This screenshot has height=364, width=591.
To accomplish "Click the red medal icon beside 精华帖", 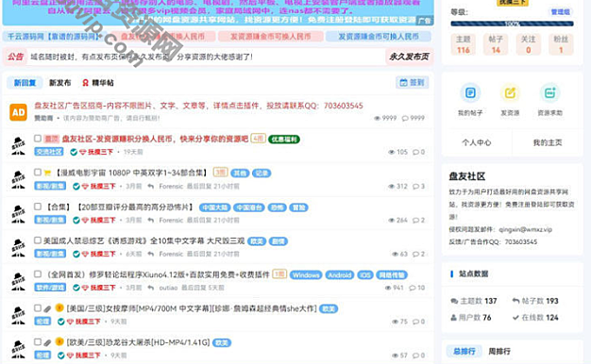I will point(85,83).
